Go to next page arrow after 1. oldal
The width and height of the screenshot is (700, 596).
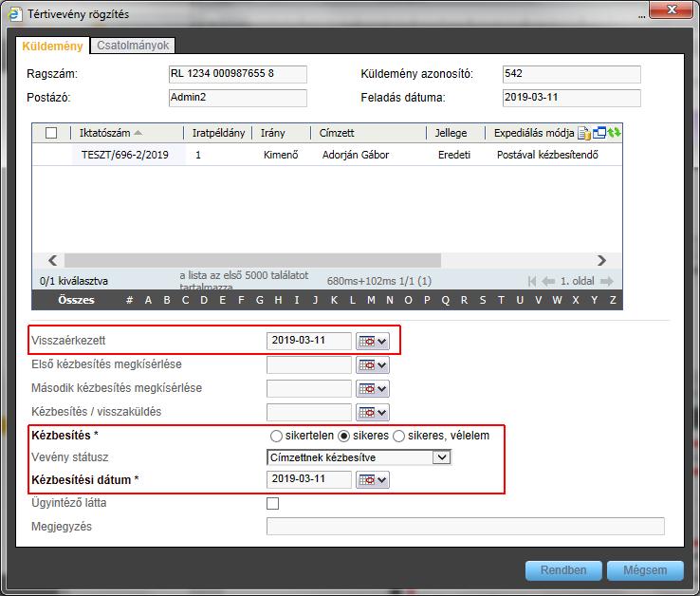point(607,281)
